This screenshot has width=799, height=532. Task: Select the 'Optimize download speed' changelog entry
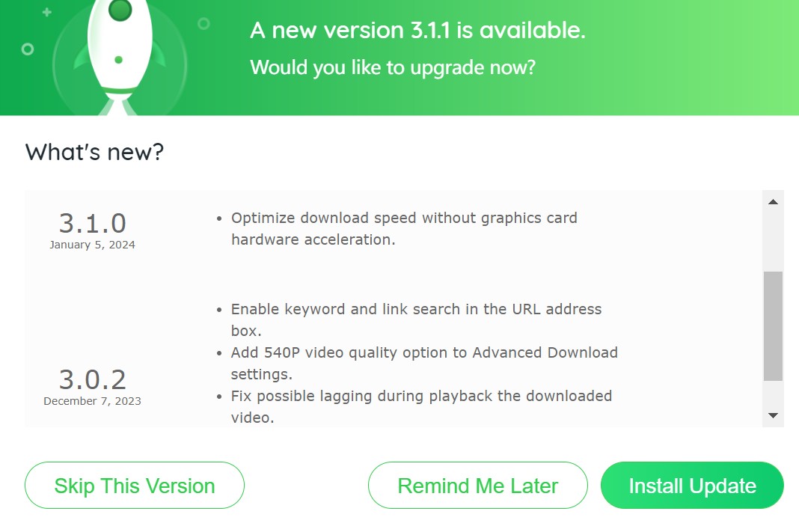(397, 228)
